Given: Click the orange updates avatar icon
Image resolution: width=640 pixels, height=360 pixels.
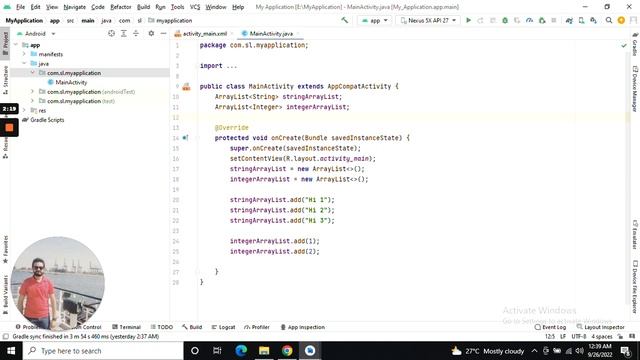Looking at the screenshot, I should (621, 20).
